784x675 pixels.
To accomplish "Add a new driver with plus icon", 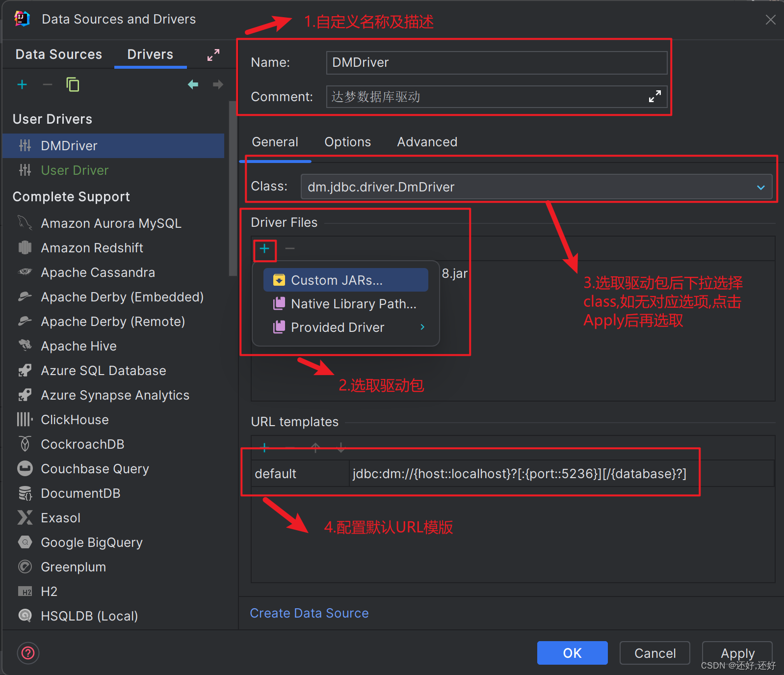I will click(22, 84).
